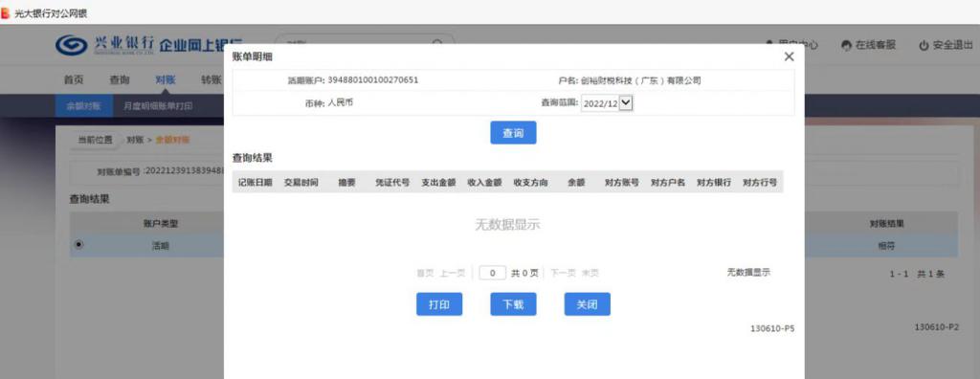Image resolution: width=980 pixels, height=379 pixels.
Task: Open the 查询 menu in navigation bar
Action: (x=120, y=79)
